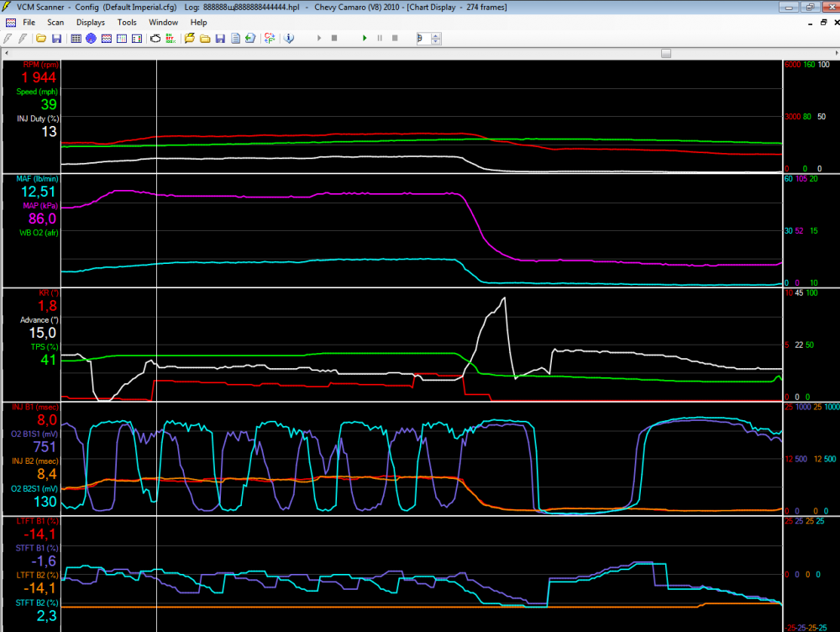Open the File menu
Image resolution: width=840 pixels, height=632 pixels.
(x=29, y=22)
